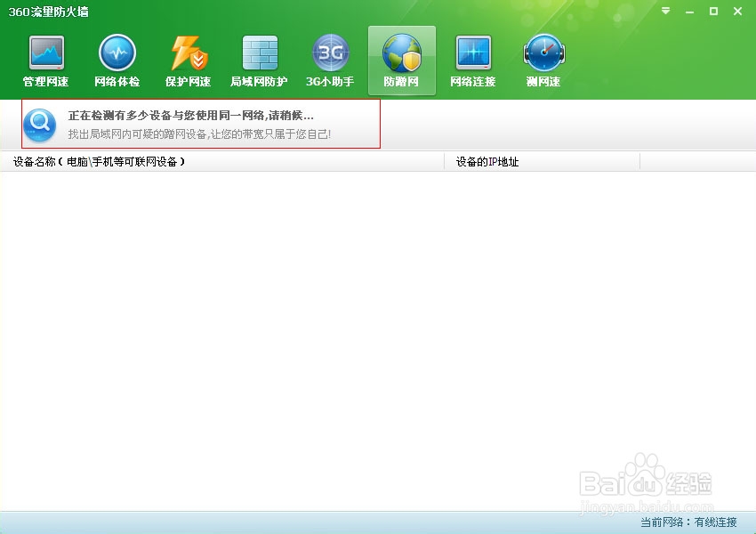The image size is (756, 534).
Task: Open the 管理网速 speed management icon
Action: point(46,61)
